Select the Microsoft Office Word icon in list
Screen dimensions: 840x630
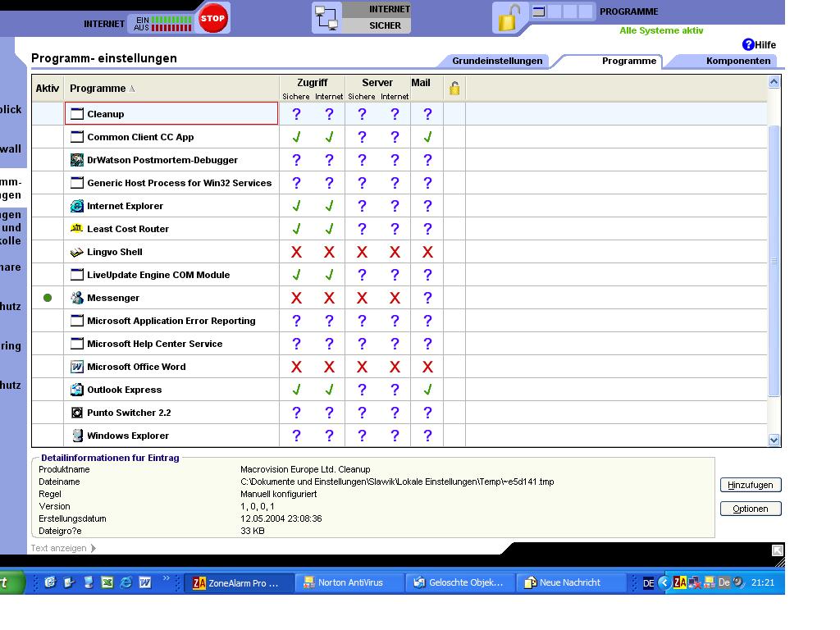tap(77, 367)
